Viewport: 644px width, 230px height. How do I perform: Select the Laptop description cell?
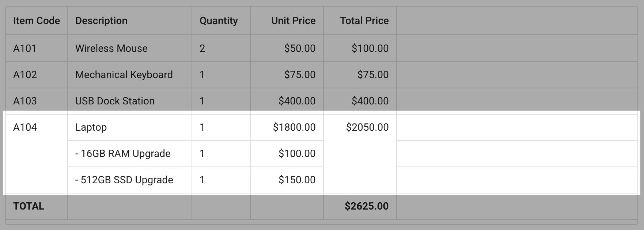(91, 127)
